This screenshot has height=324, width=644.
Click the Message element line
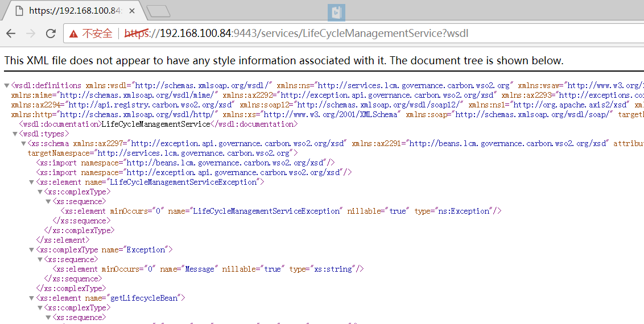coord(208,269)
